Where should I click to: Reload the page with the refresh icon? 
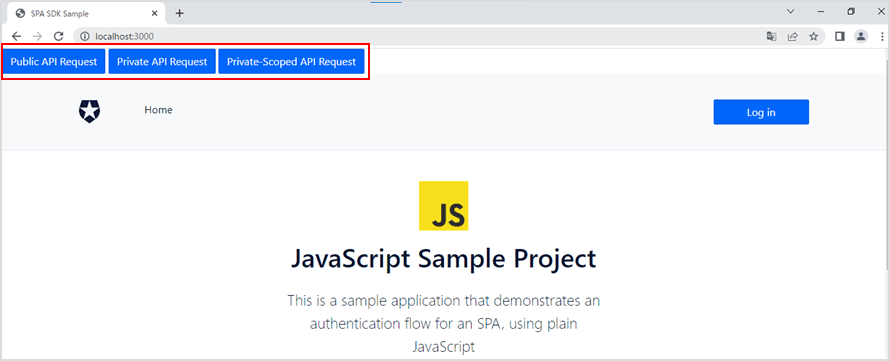coord(58,36)
